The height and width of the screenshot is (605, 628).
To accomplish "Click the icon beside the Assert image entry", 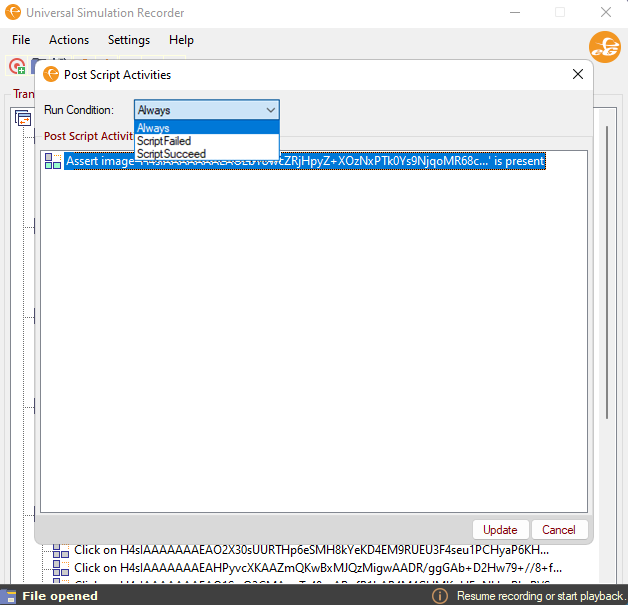I will click(53, 161).
